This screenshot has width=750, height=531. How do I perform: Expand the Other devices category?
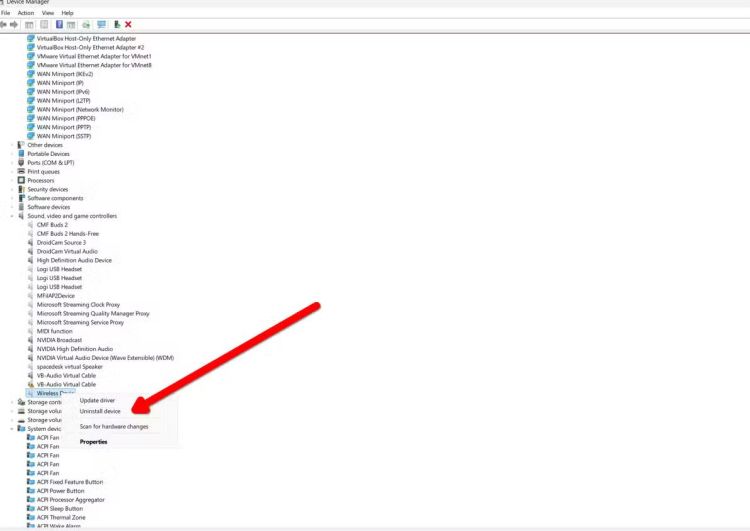[x=13, y=145]
